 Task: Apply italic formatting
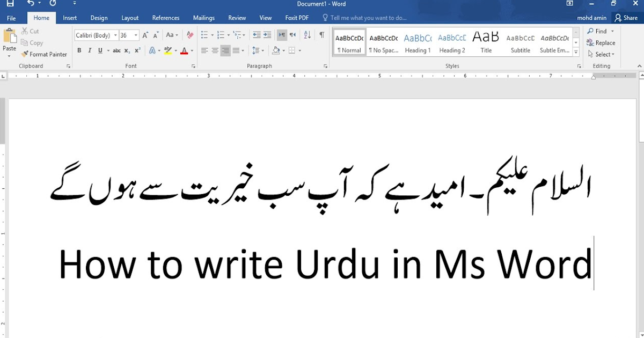coord(90,50)
